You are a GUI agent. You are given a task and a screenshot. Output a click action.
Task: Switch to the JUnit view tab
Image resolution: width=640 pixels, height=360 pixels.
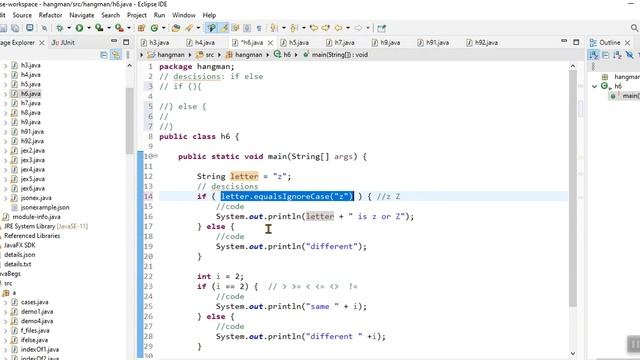coord(63,42)
